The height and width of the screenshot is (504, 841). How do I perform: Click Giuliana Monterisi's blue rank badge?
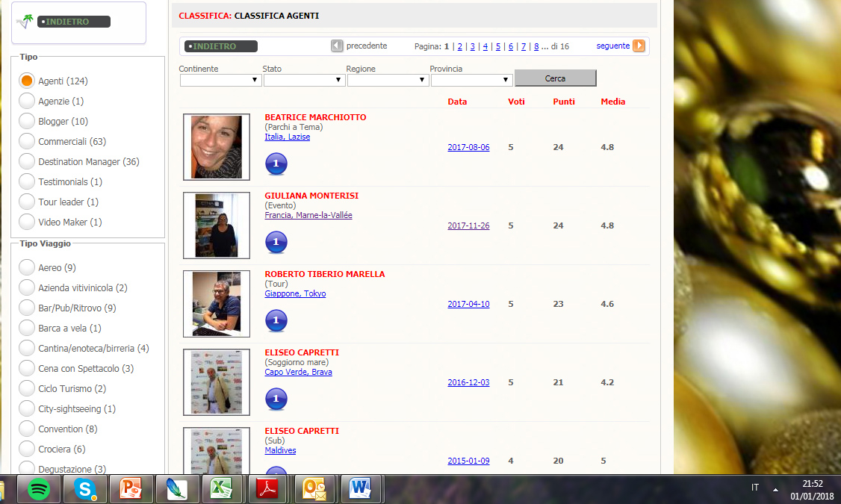tap(276, 242)
